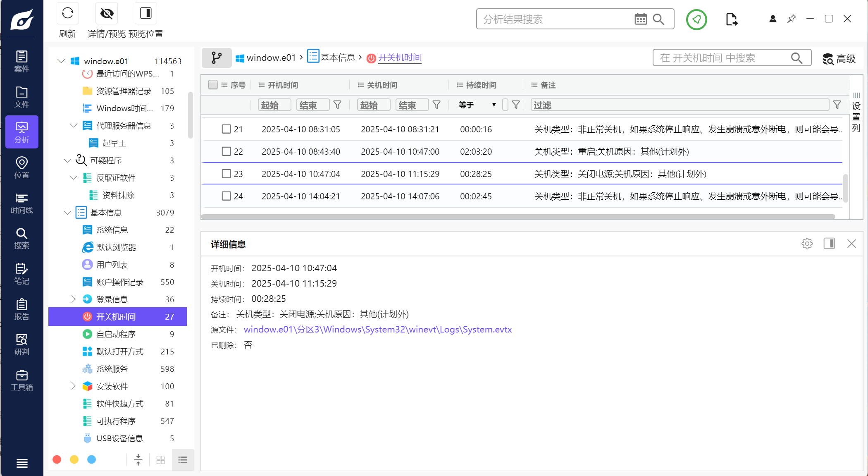
Task: Click detail panel settings gear icon
Action: pos(807,244)
